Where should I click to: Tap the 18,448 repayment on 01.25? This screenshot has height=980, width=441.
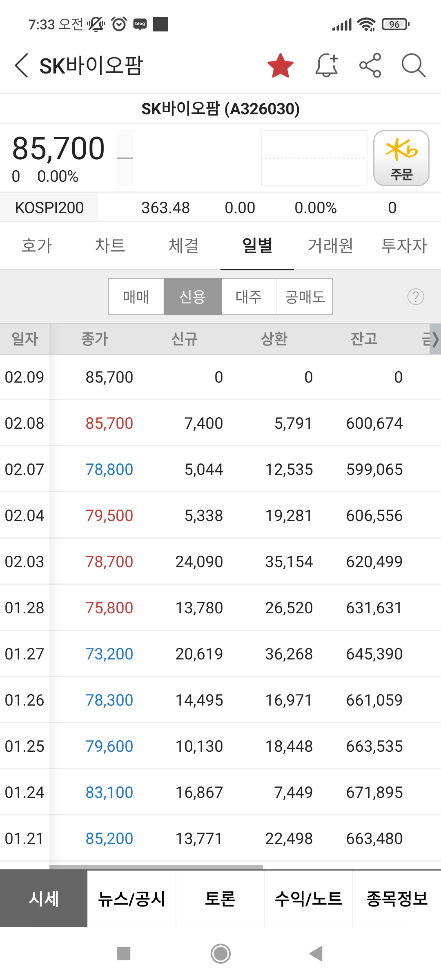click(x=289, y=746)
